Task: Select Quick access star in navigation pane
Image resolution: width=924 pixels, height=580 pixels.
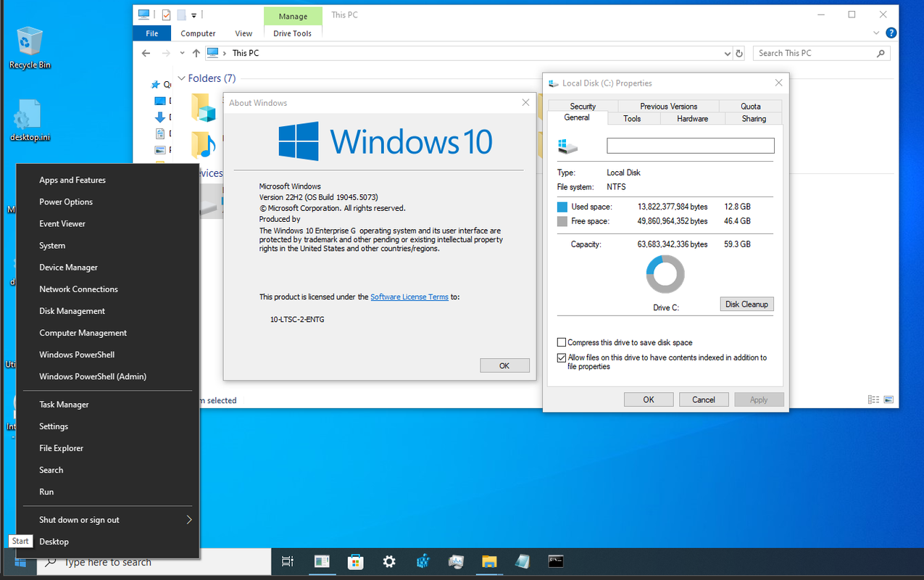Action: pyautogui.click(x=157, y=85)
